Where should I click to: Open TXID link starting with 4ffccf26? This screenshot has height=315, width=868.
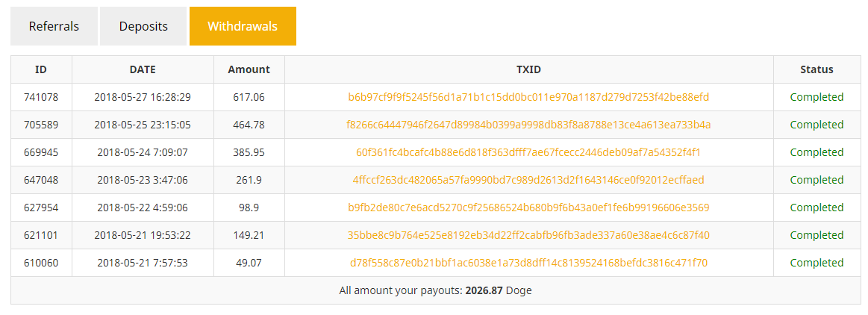528,180
